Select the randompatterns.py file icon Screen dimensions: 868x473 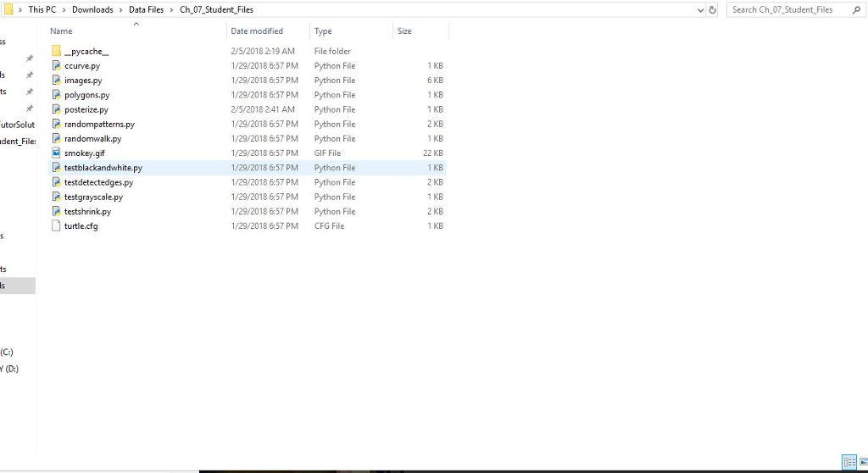click(56, 124)
